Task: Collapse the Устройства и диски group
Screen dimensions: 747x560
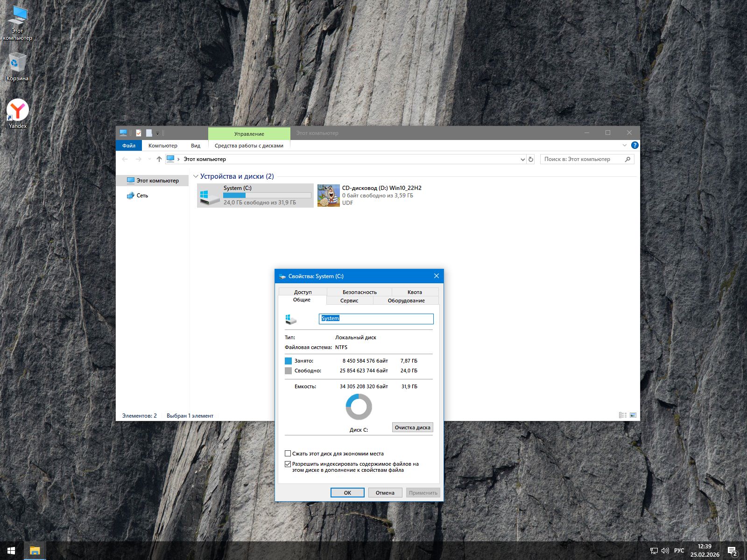Action: [196, 176]
